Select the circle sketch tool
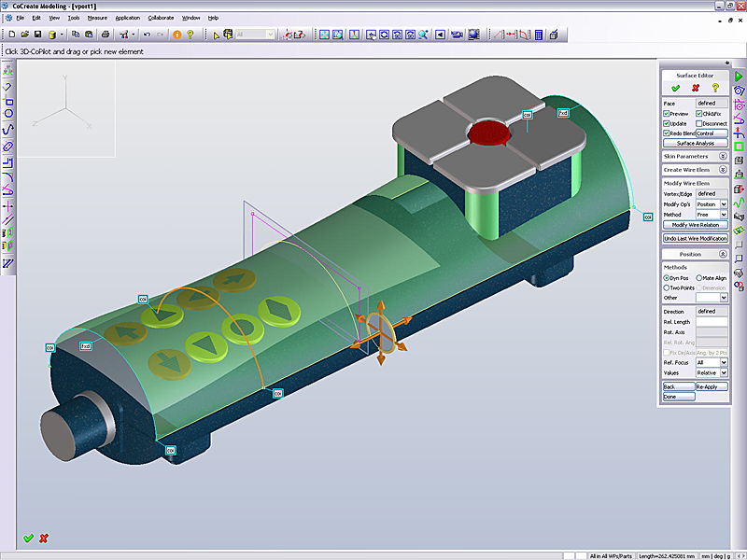The width and height of the screenshot is (747, 560). 8,114
